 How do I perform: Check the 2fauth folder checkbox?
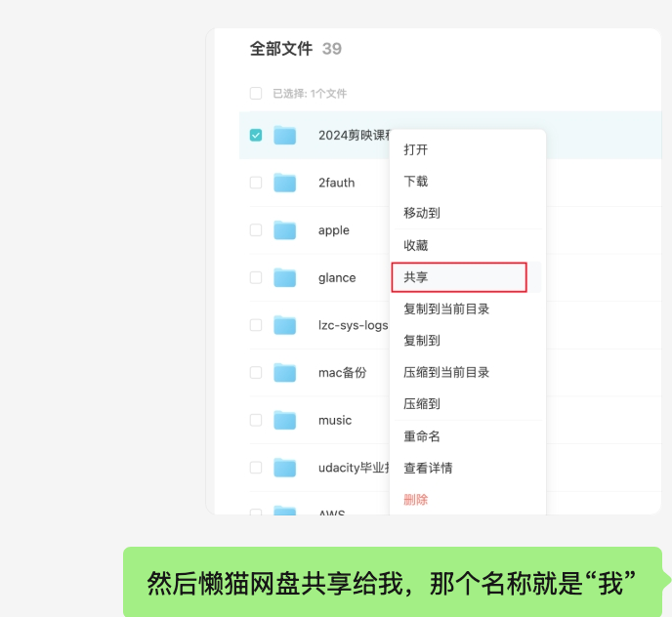coord(256,183)
